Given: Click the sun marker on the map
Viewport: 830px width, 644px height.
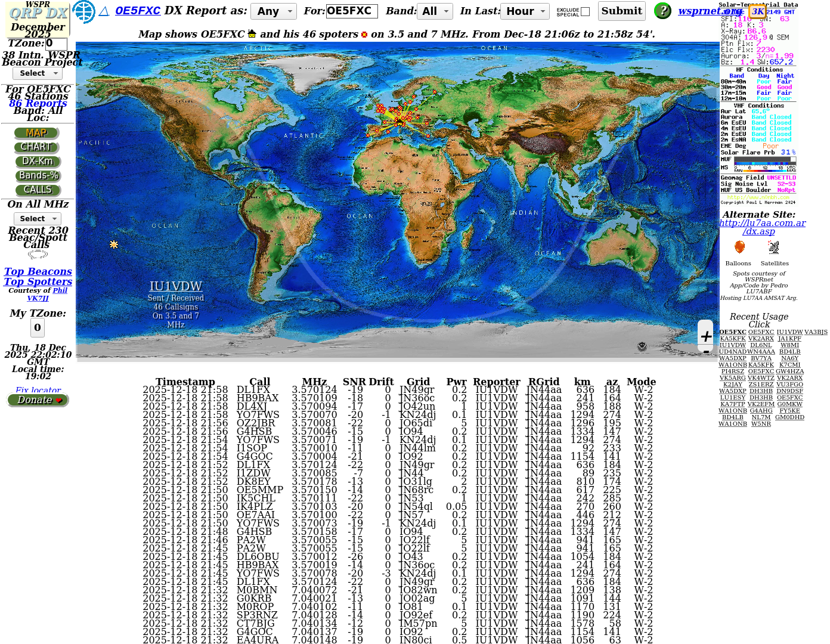Looking at the screenshot, I should (114, 244).
